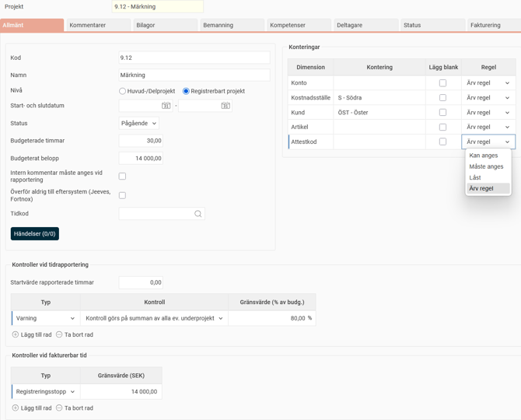Select the Huvud-/Delprojekt radio option
The height and width of the screenshot is (420, 521).
click(123, 91)
